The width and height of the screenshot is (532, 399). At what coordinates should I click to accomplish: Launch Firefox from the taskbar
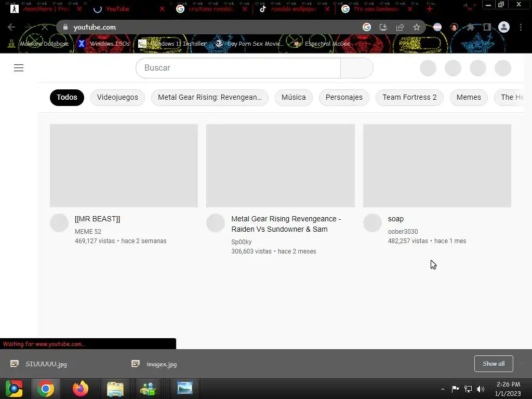click(81, 389)
